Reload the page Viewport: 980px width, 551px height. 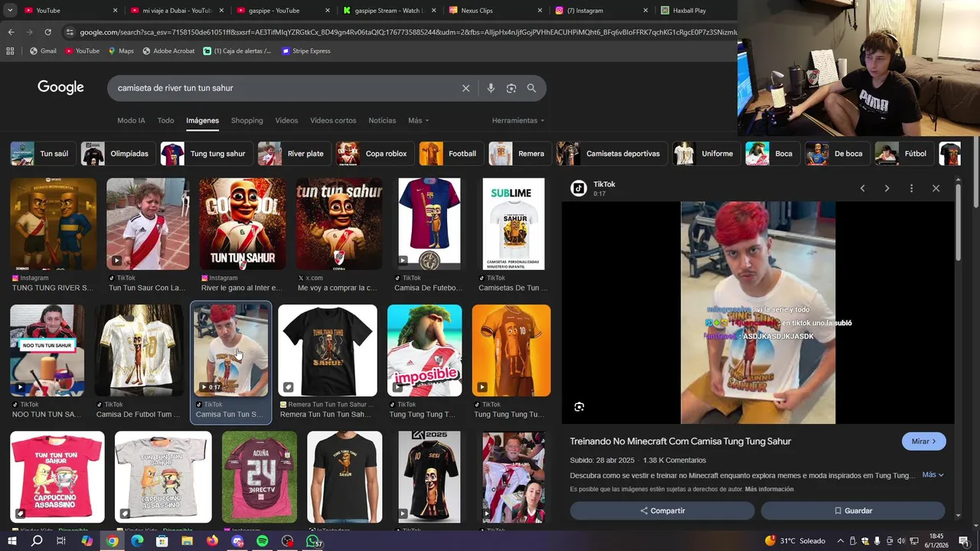tap(47, 32)
